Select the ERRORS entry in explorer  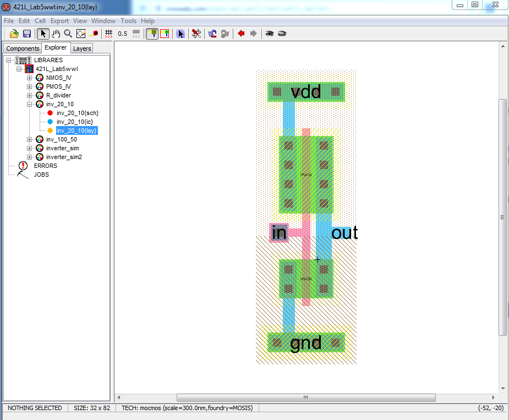[45, 166]
